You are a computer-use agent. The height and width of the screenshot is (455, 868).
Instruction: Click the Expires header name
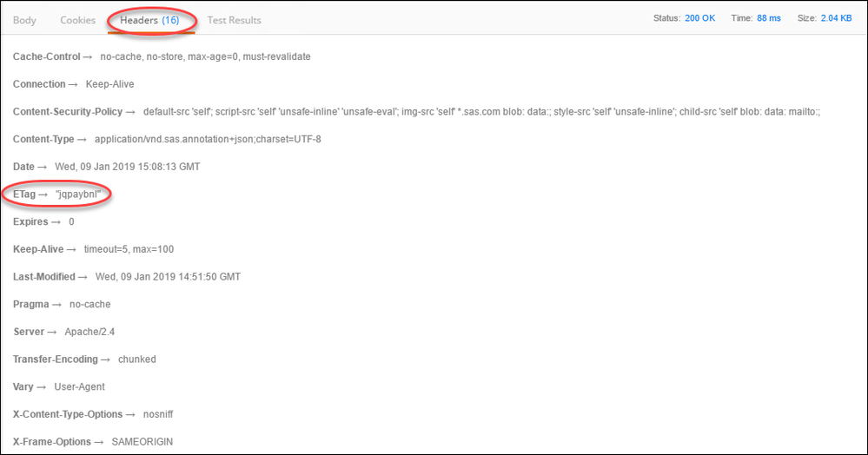[32, 221]
